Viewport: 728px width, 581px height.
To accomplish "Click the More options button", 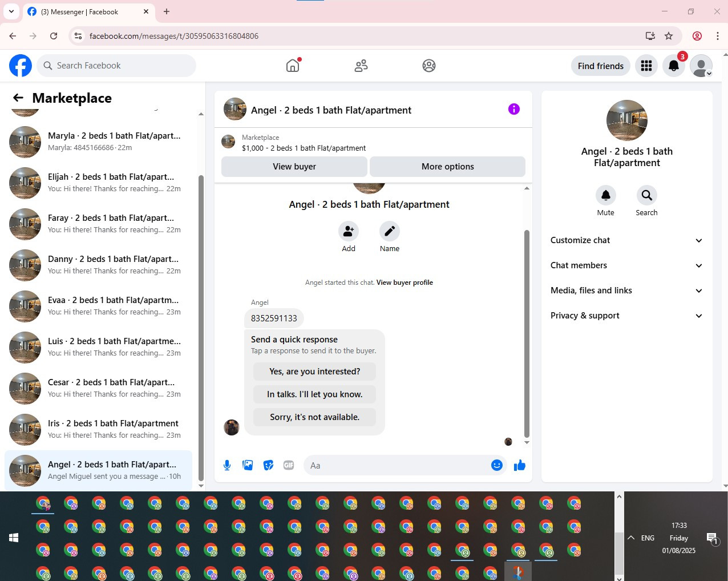I will point(448,167).
